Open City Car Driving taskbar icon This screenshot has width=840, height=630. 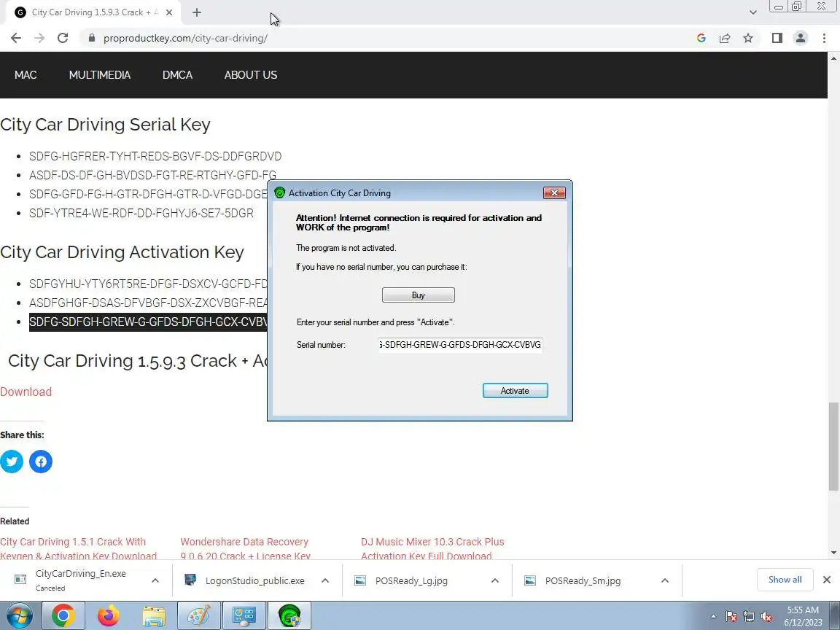289,616
